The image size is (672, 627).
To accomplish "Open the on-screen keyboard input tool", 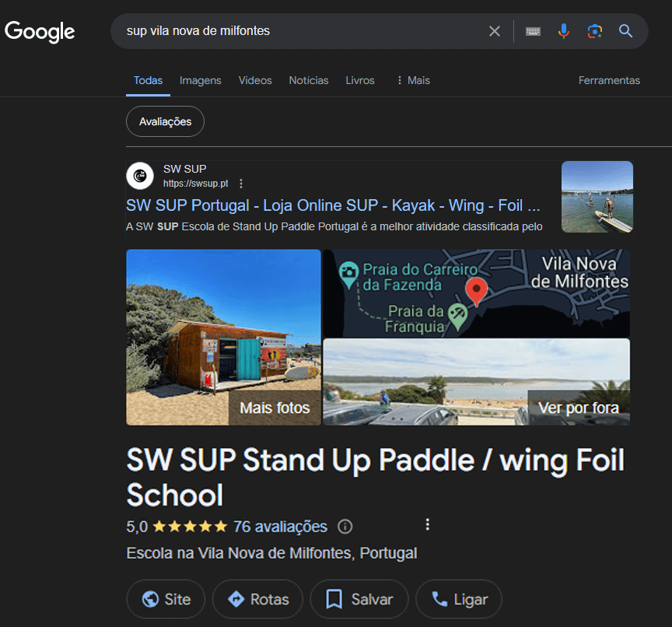I will [533, 31].
